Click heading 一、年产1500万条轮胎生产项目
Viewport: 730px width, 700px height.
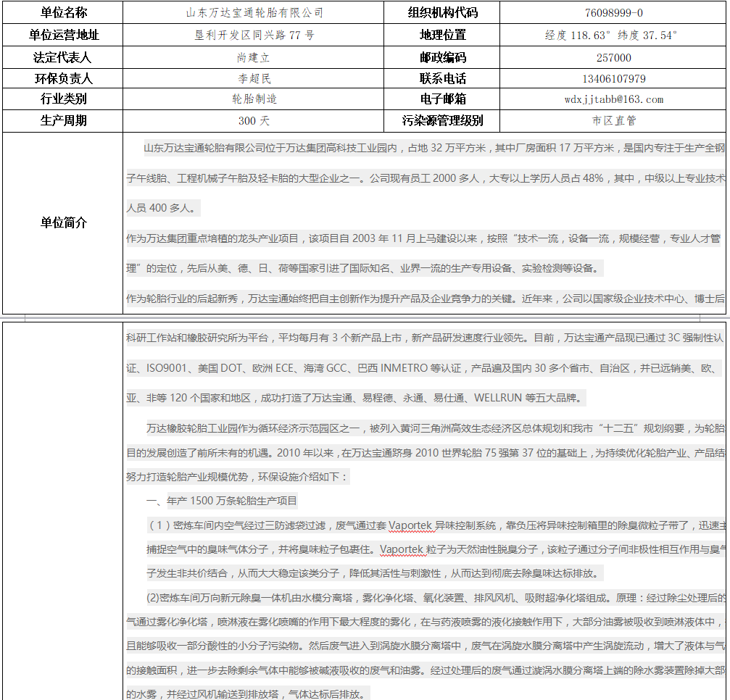(222, 500)
